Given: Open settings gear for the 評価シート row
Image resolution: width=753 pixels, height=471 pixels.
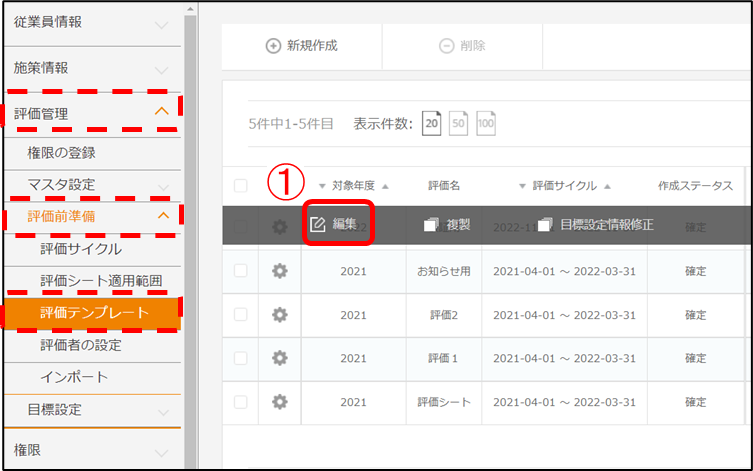Looking at the screenshot, I should [280, 402].
